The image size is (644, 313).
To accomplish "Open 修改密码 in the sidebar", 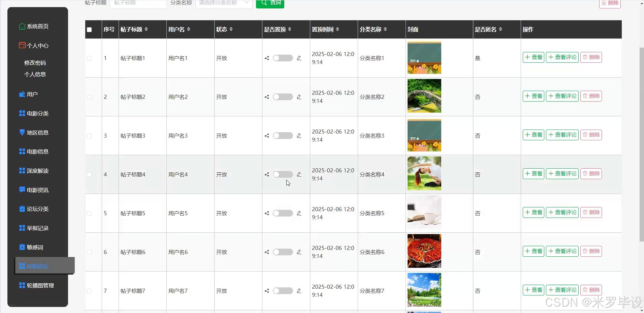I will click(35, 63).
